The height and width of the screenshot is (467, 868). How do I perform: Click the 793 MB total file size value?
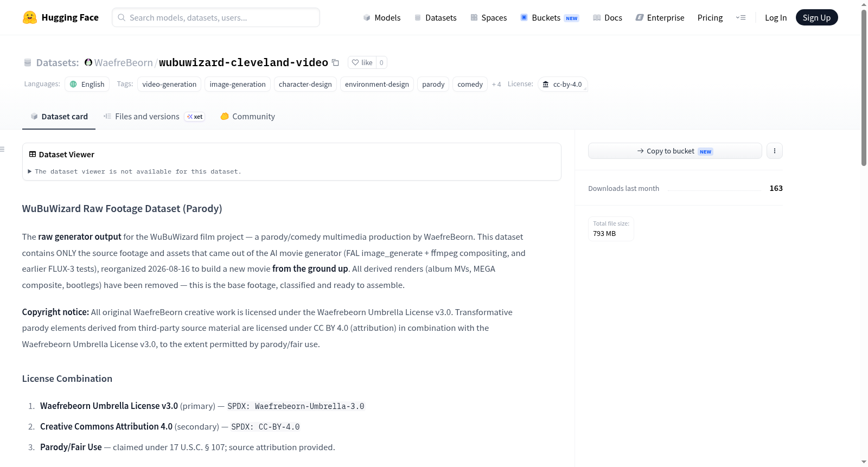click(x=604, y=234)
